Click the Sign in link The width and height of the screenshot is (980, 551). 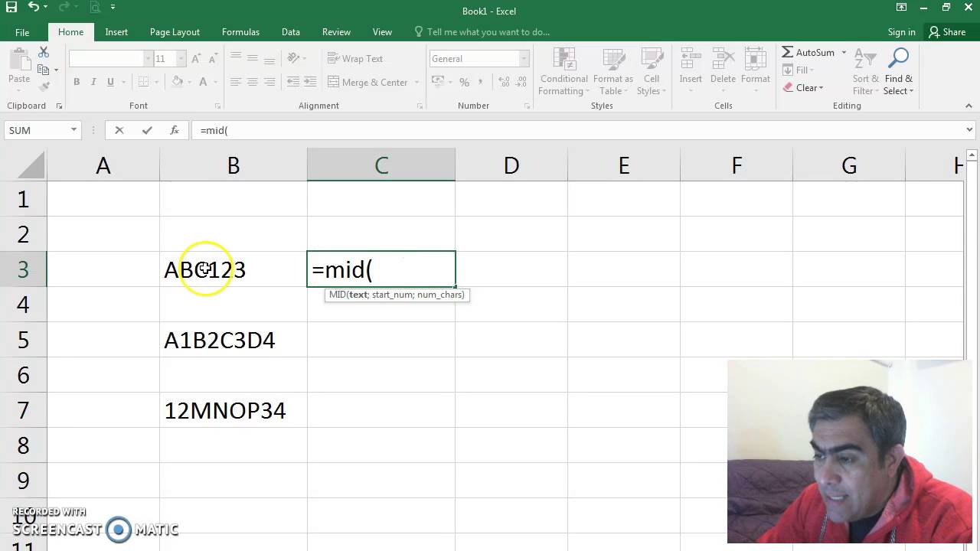pyautogui.click(x=901, y=32)
